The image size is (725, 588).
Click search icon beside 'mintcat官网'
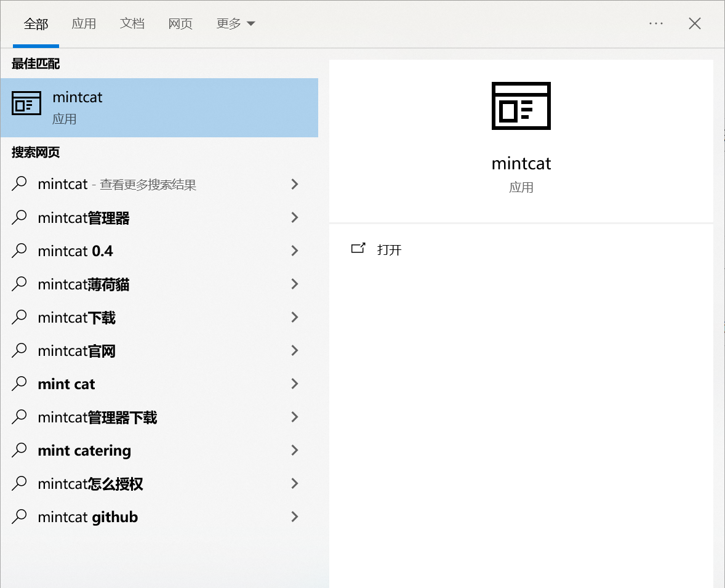pyautogui.click(x=20, y=350)
